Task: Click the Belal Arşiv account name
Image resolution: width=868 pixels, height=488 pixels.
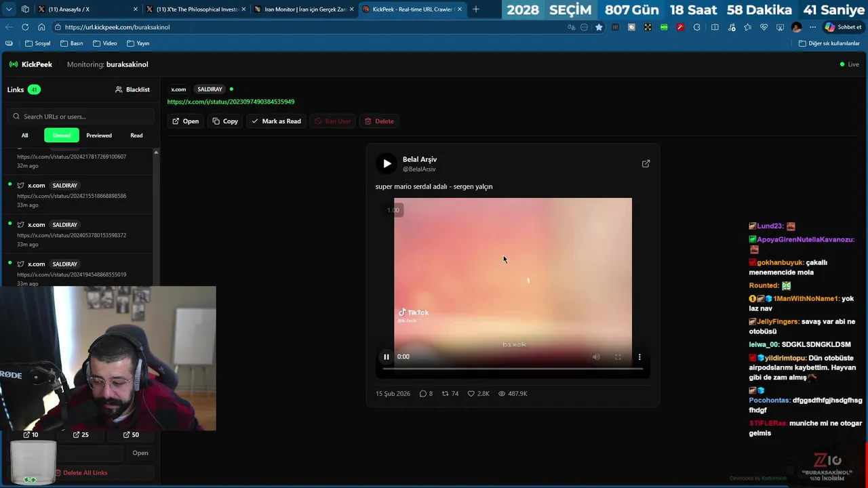Action: [x=420, y=159]
